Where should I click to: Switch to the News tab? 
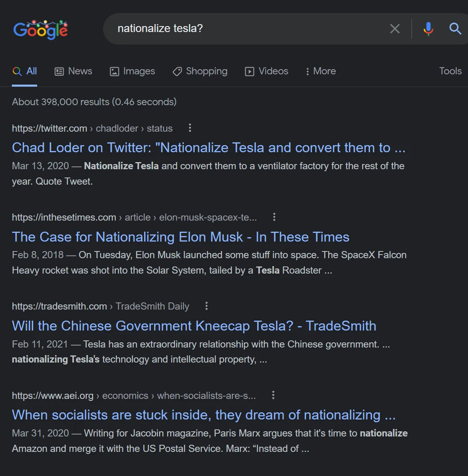pyautogui.click(x=73, y=71)
